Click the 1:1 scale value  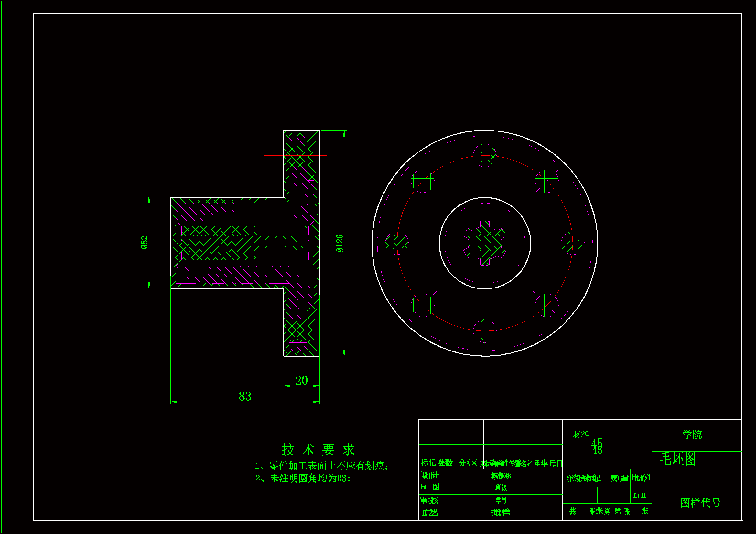coord(640,496)
